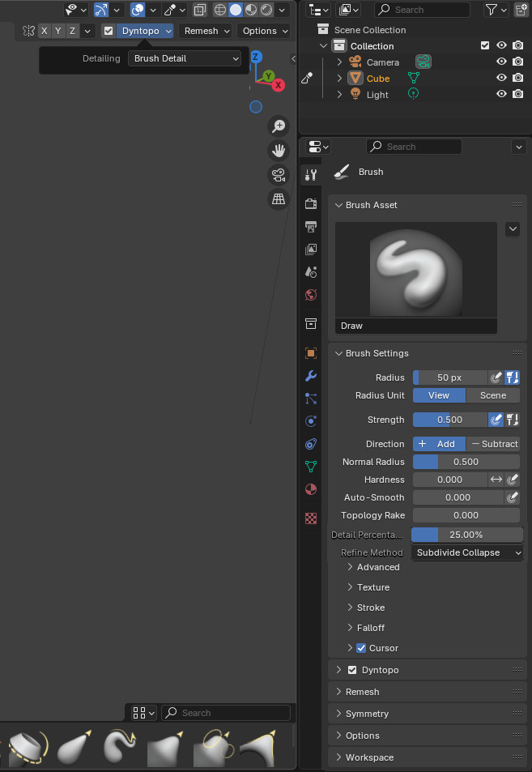Open the Remesh dropdown in header

point(205,31)
